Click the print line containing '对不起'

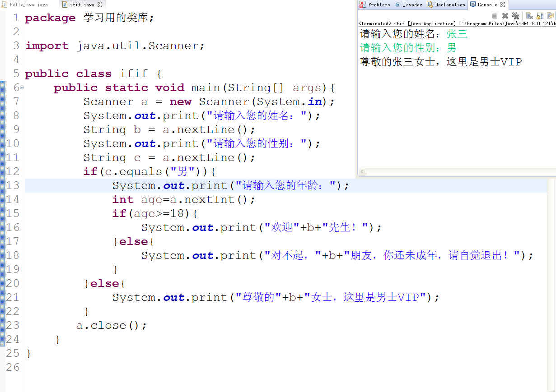point(337,256)
